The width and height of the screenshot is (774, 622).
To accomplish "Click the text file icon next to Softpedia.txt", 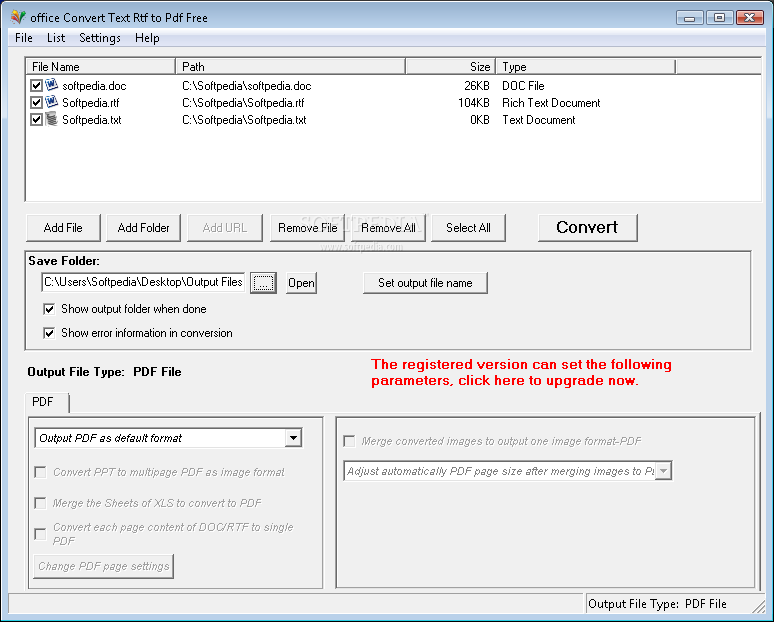I will tap(51, 119).
